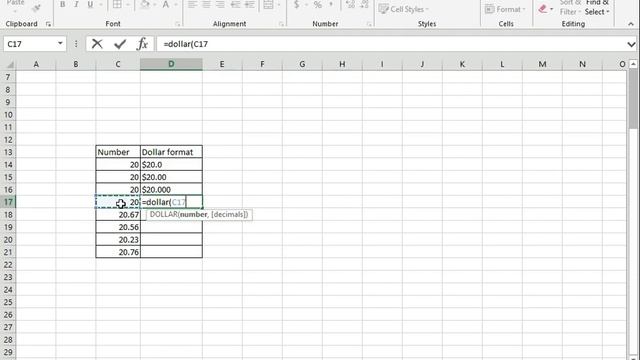640x360 pixels.
Task: Click the Dollar format header cell
Action: coord(171,152)
